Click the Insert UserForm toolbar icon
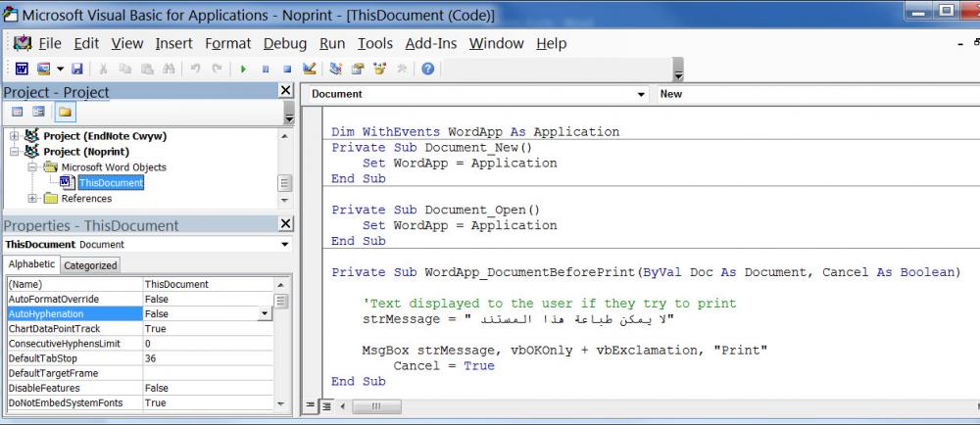980x425 pixels. pyautogui.click(x=44, y=69)
